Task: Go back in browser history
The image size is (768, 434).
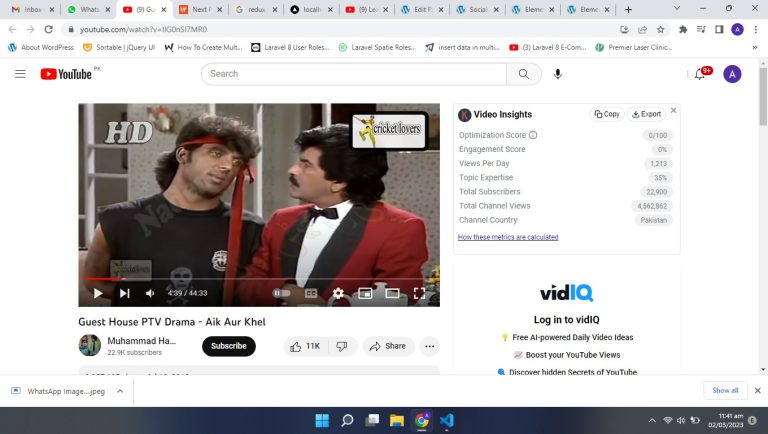Action: [12, 29]
